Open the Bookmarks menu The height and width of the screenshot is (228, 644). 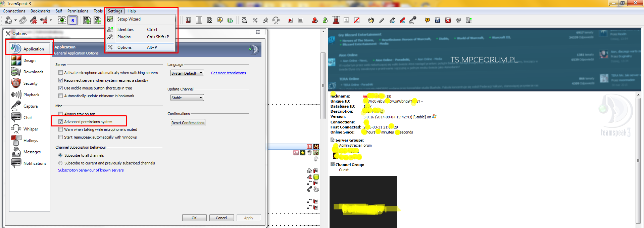[x=40, y=11]
